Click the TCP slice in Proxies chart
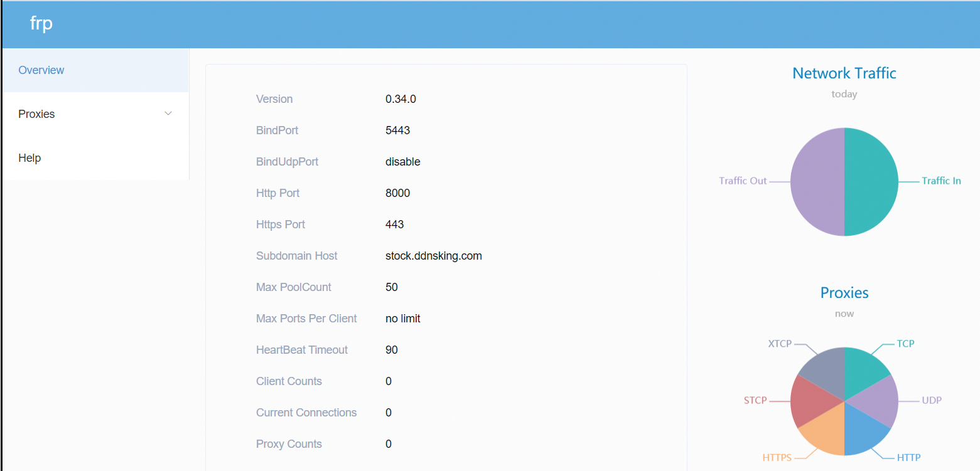Screen dimensions: 980x471 pyautogui.click(x=863, y=370)
